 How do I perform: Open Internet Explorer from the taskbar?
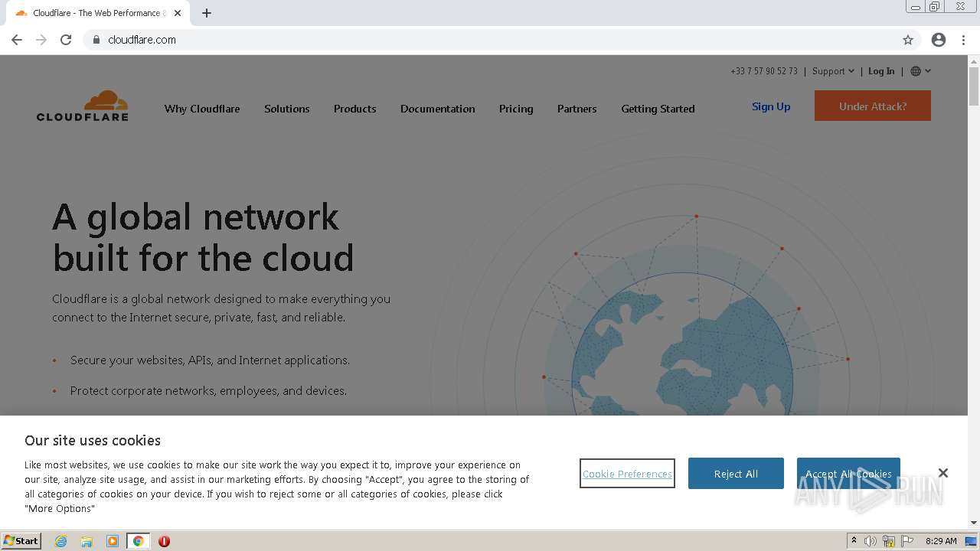click(60, 541)
